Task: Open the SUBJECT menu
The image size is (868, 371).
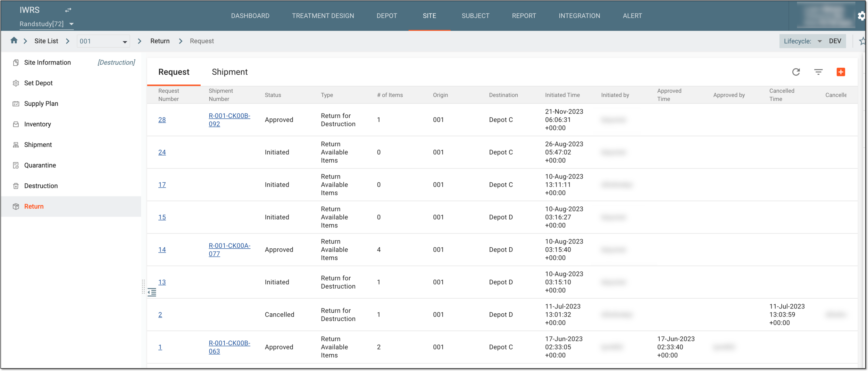Action: [475, 16]
